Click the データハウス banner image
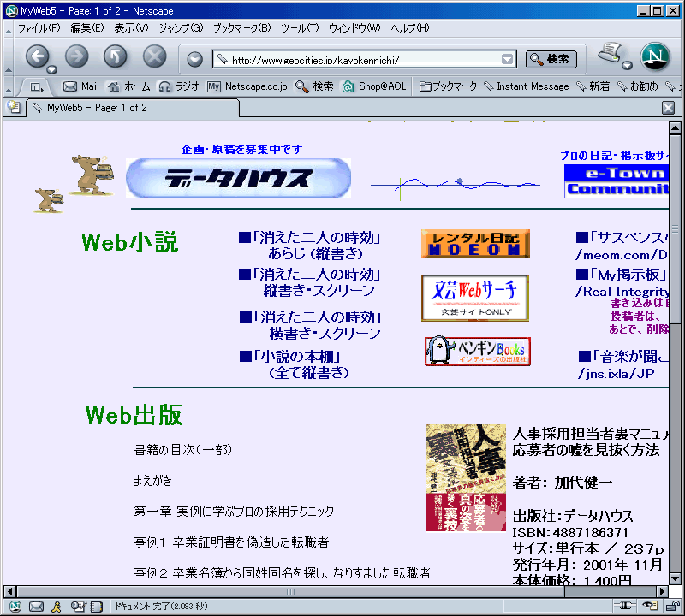 tap(239, 178)
